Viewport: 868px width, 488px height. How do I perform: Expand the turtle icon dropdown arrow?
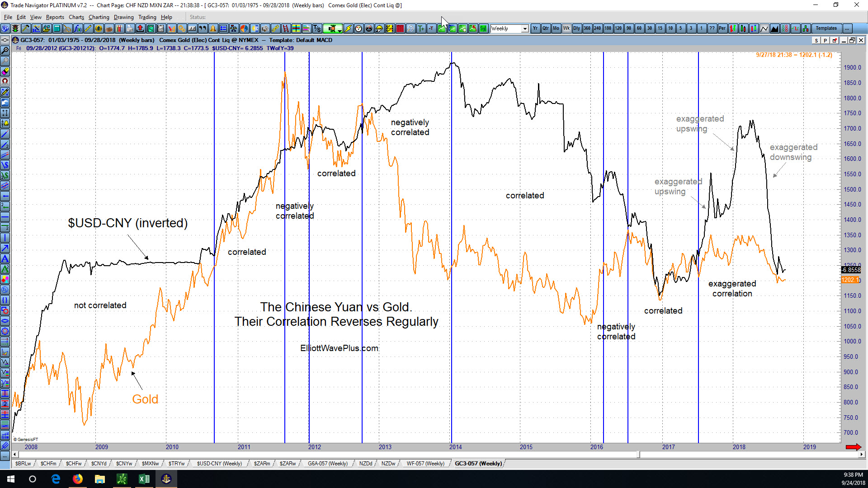pyautogui.click(x=340, y=30)
